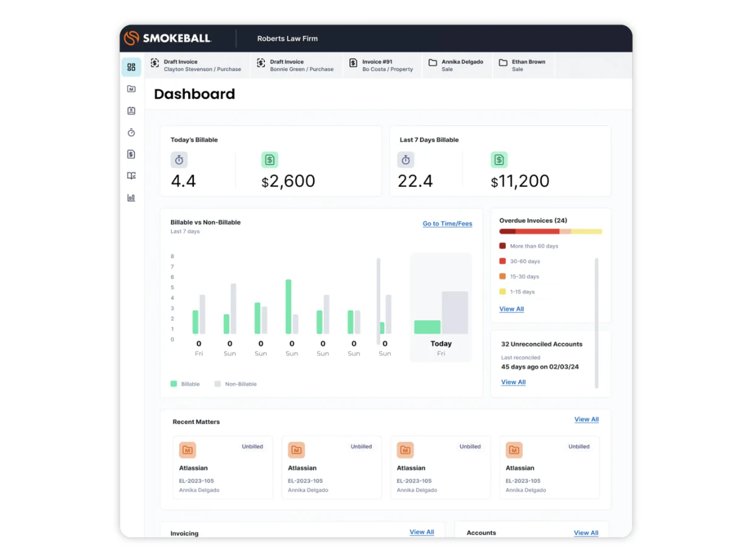Open the Dashboard icon in the sidebar
Viewport: 751px width, 560px height.
(131, 67)
